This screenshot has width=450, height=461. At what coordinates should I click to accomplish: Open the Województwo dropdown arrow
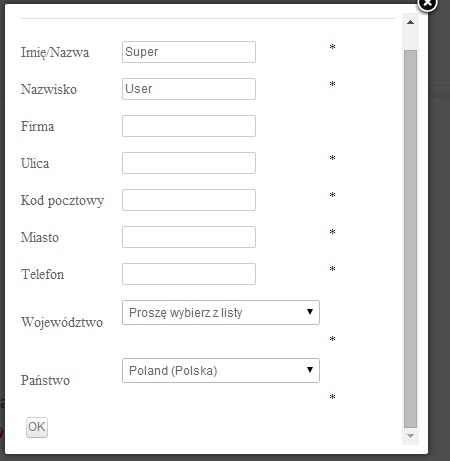[x=310, y=312]
